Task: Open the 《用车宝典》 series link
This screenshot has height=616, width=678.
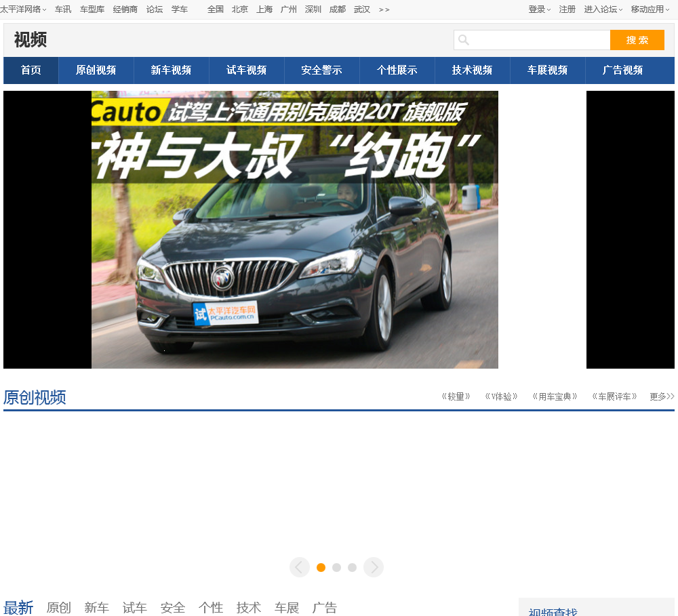Action: point(555,396)
